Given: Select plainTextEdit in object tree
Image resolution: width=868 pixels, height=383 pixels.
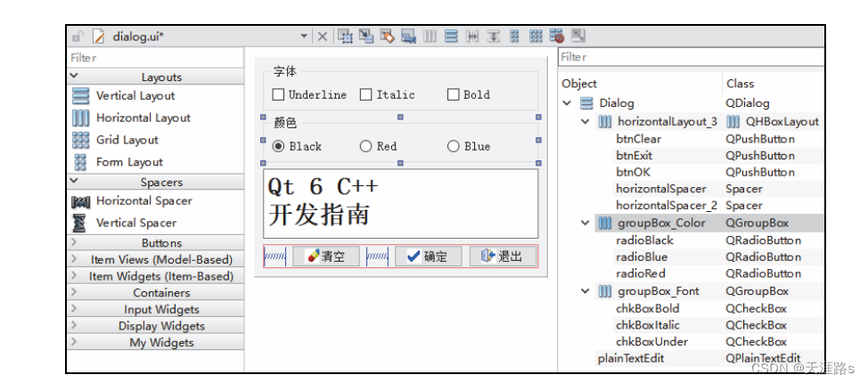Looking at the screenshot, I should click(x=631, y=359).
